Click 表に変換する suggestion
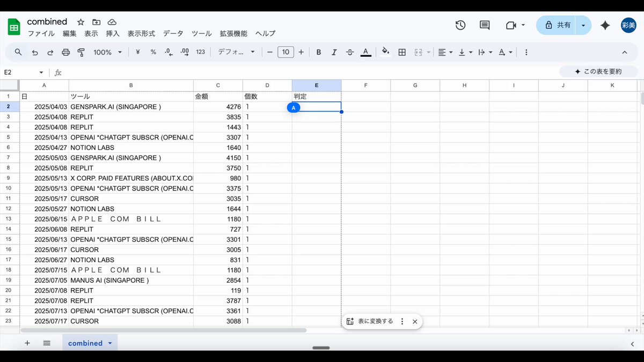The image size is (644, 362). tap(370, 321)
